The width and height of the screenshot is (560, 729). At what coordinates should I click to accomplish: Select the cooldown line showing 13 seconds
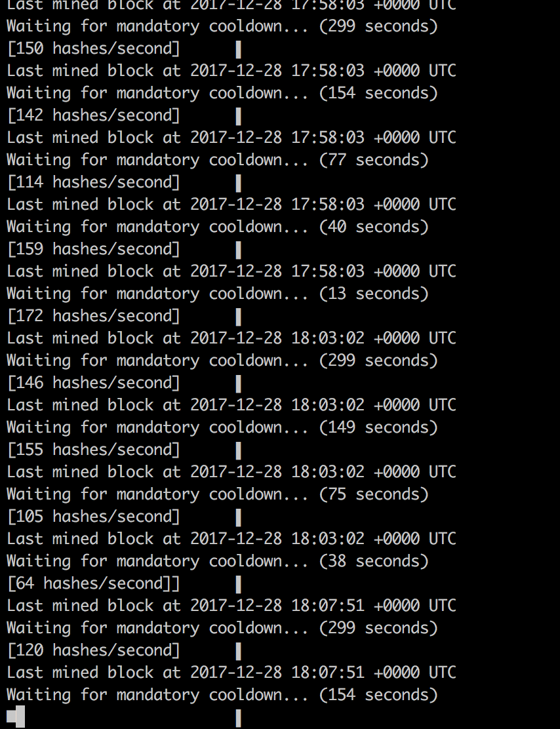pos(218,294)
